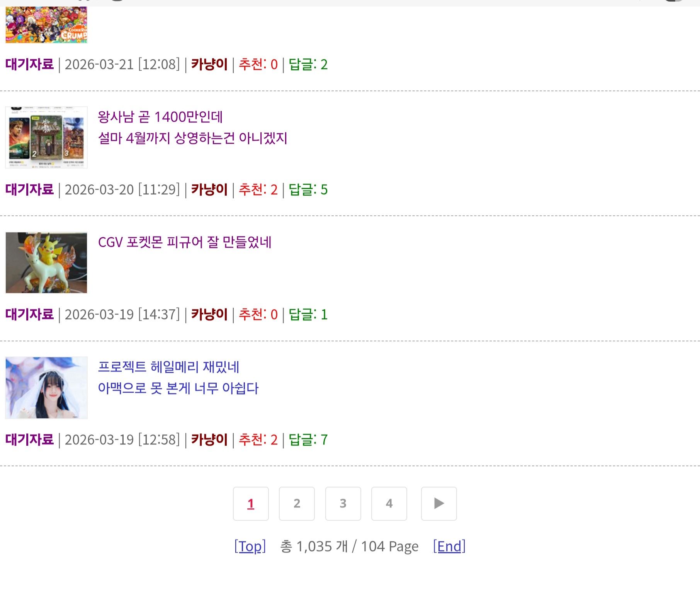The image size is (700, 591).
Task: Open post 프로젝트 헤일메리 재밌네
Action: [x=168, y=367]
